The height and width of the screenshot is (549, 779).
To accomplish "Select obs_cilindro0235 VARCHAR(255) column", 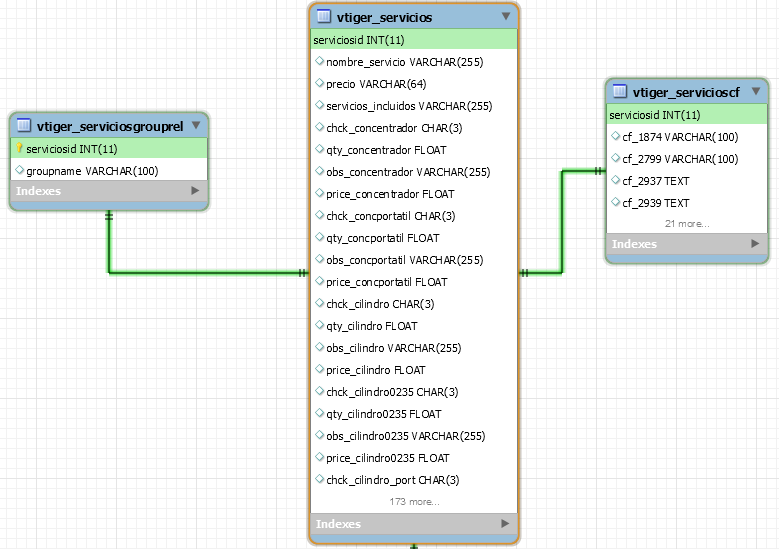I will [x=414, y=436].
